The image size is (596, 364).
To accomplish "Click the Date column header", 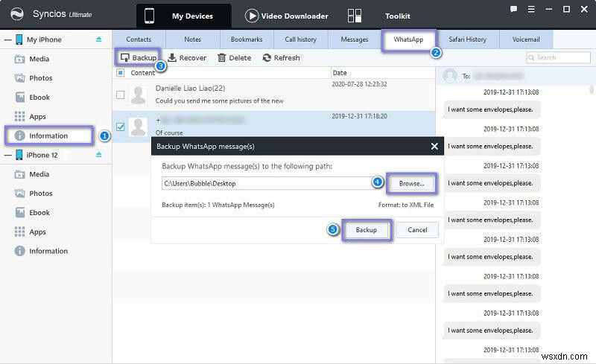I will pos(383,72).
